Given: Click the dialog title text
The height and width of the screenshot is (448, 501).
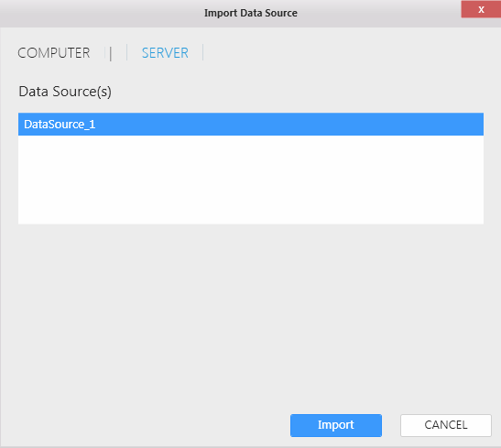Looking at the screenshot, I should 251,13.
